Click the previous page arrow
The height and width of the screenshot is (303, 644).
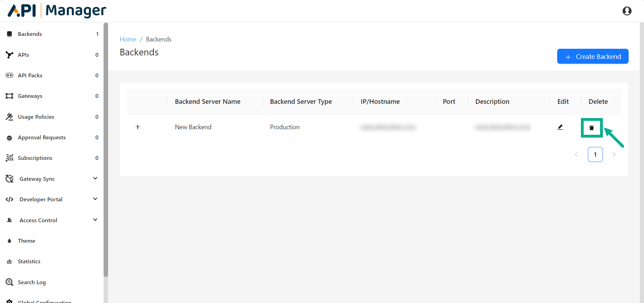point(576,154)
